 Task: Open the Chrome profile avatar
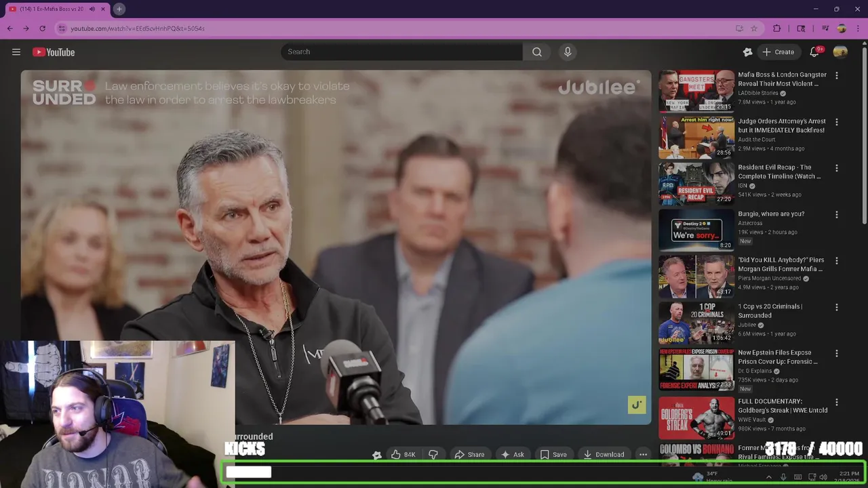pyautogui.click(x=842, y=28)
